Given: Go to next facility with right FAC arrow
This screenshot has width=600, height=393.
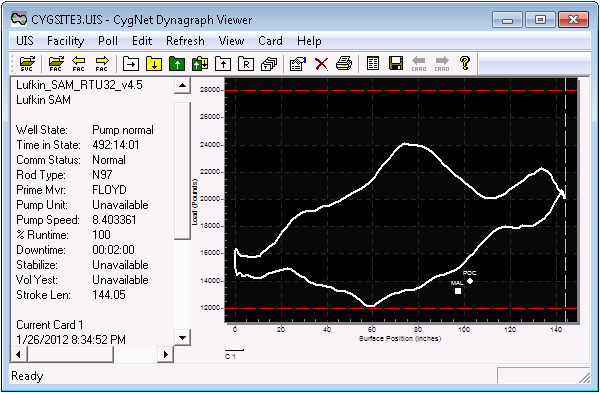Looking at the screenshot, I should tap(102, 64).
